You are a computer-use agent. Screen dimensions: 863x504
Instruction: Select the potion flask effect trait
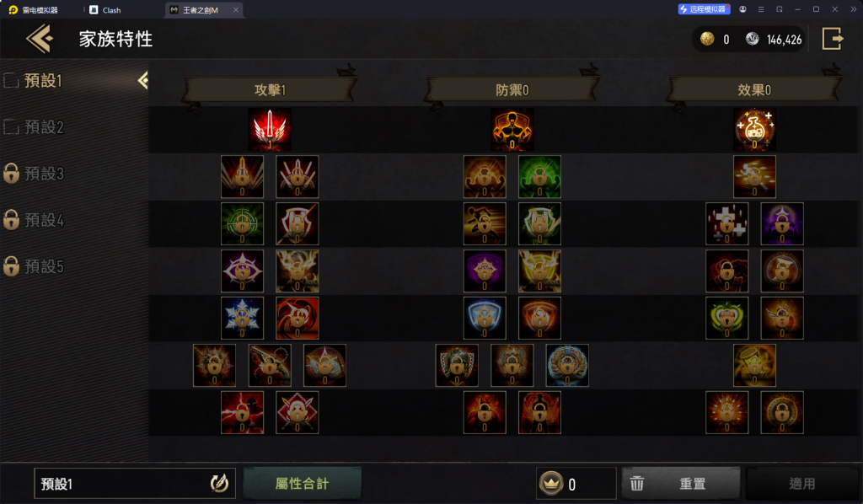coord(754,130)
